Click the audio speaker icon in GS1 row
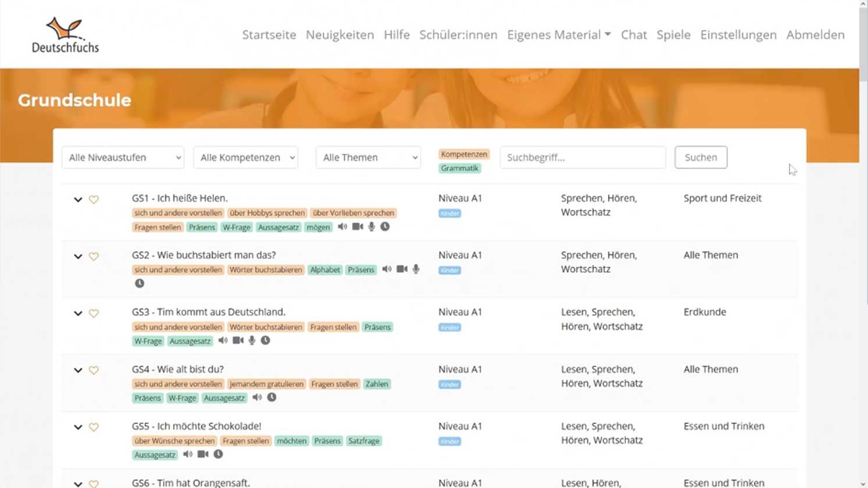This screenshot has height=488, width=868. pos(342,227)
